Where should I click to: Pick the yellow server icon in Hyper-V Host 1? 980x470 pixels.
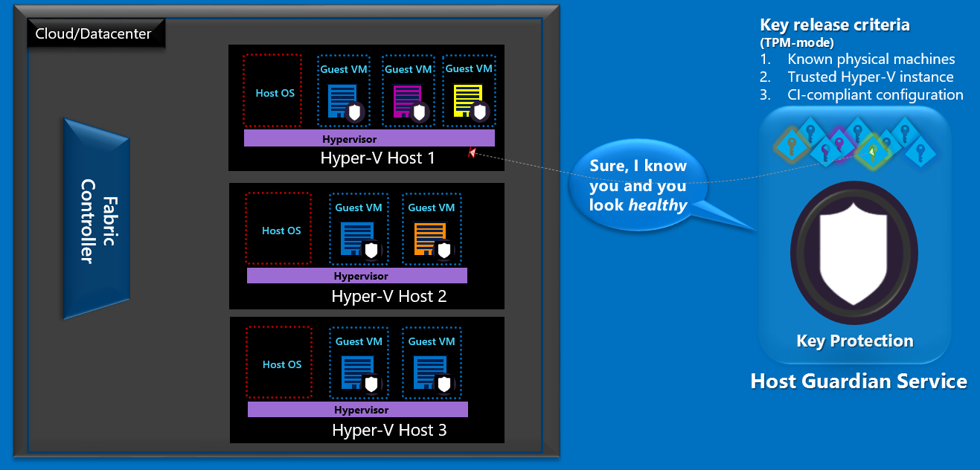tap(467, 101)
